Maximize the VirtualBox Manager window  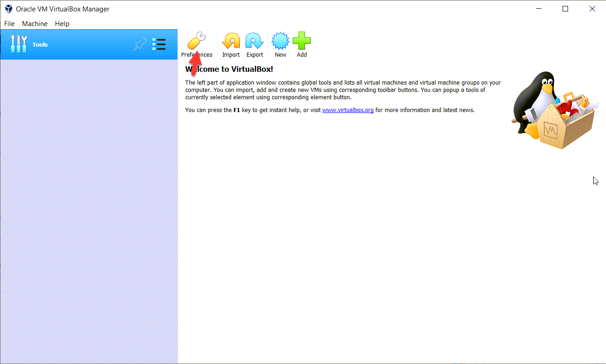pos(565,9)
